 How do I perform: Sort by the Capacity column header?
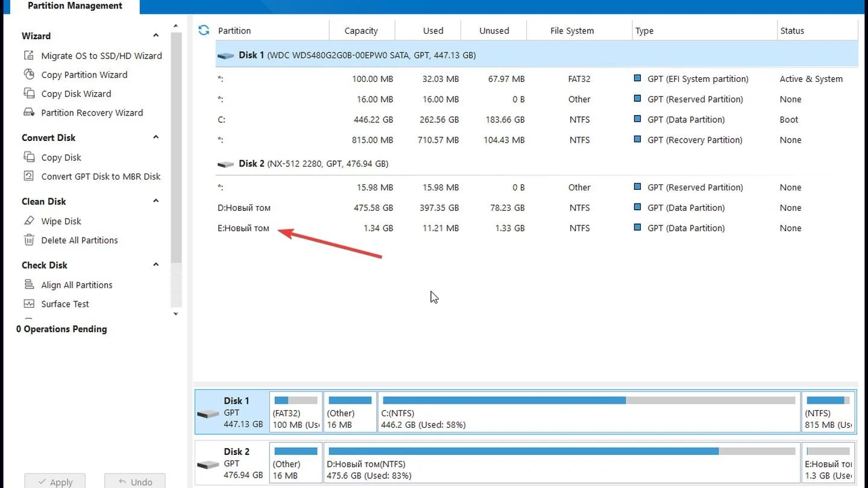[x=362, y=31]
